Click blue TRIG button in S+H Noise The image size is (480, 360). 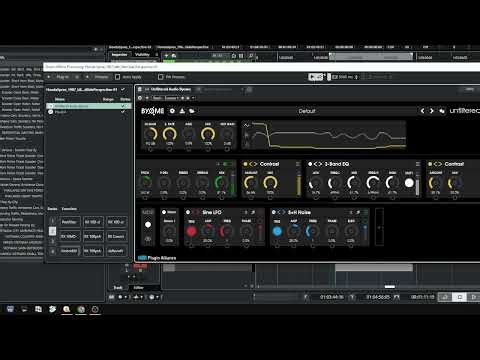pyautogui.click(x=277, y=231)
